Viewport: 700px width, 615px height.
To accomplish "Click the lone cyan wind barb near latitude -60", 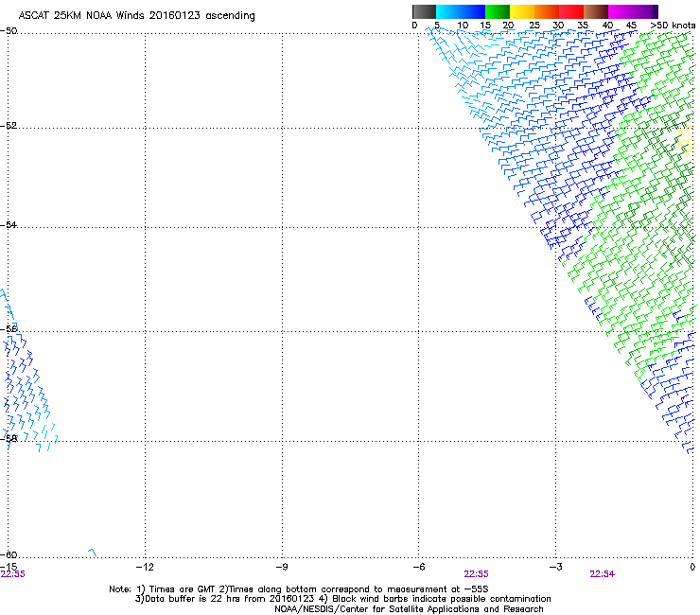I will coord(93,553).
